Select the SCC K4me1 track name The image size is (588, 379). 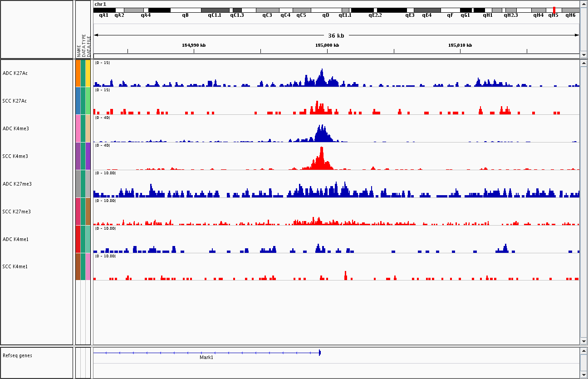click(15, 266)
